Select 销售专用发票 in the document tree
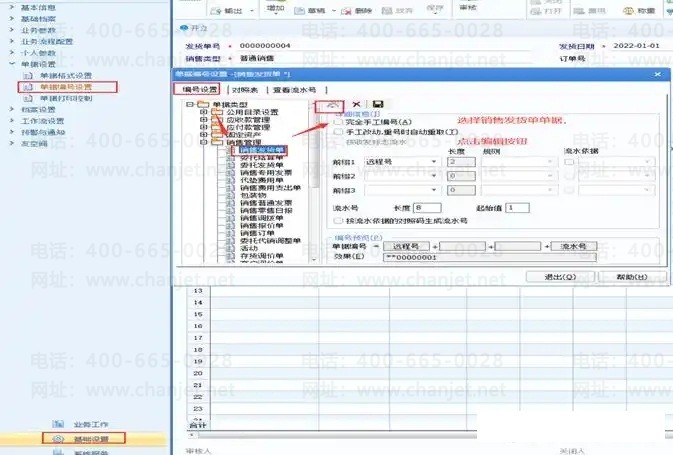Screen dimensions: 673x455 pos(266,173)
